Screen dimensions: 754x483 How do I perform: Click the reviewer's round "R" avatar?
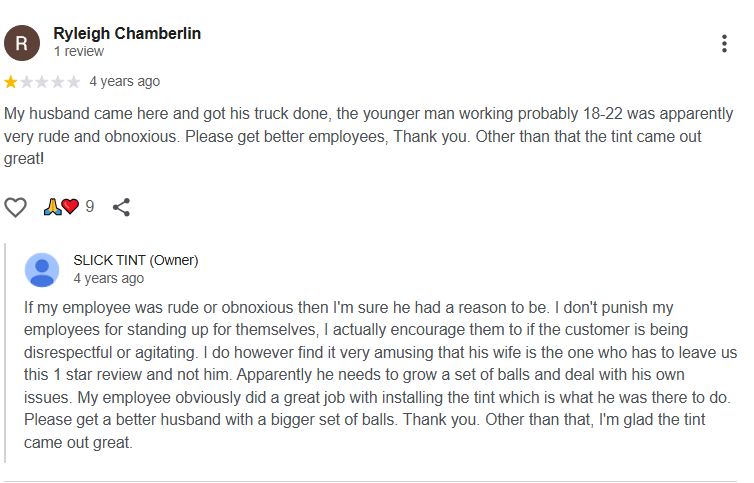(x=22, y=42)
